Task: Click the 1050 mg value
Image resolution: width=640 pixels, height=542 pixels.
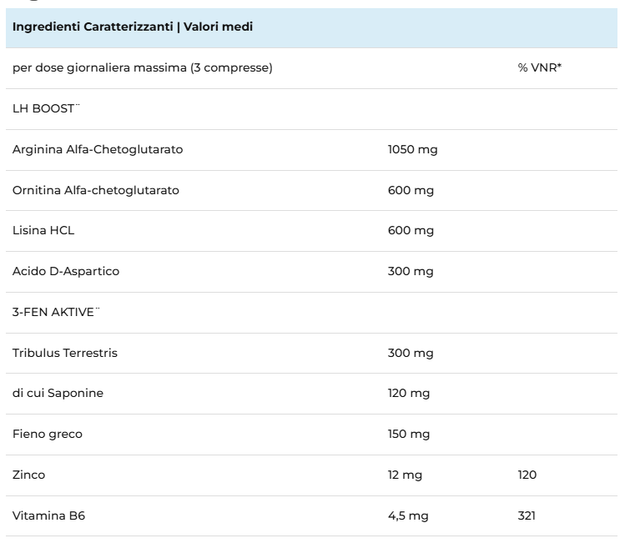Action: (x=412, y=149)
